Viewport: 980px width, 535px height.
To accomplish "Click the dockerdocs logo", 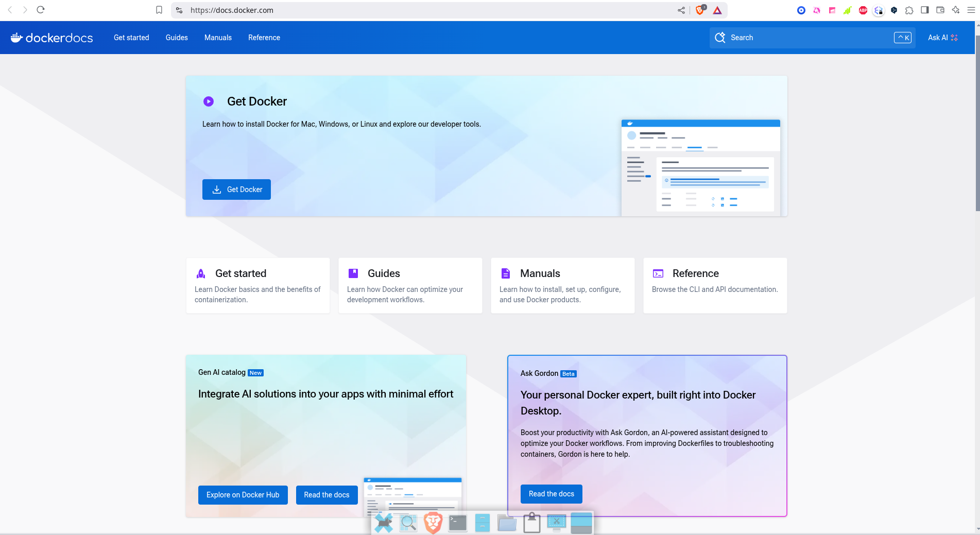I will click(x=51, y=38).
